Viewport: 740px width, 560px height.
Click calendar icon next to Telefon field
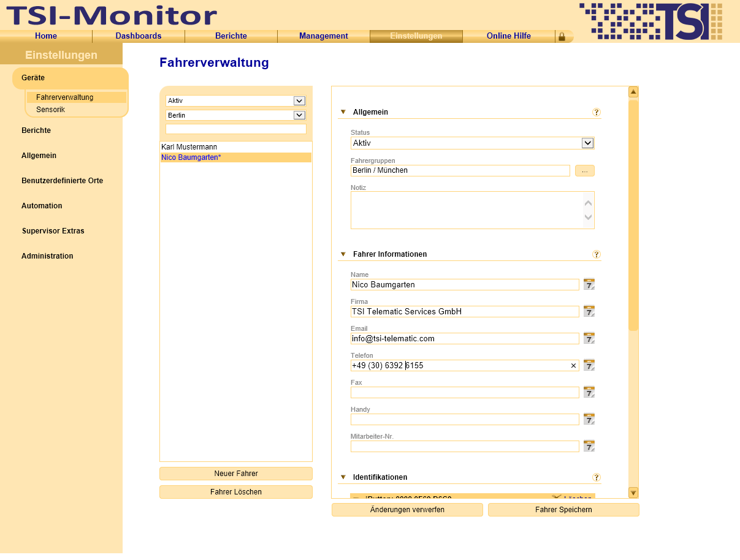tap(589, 365)
